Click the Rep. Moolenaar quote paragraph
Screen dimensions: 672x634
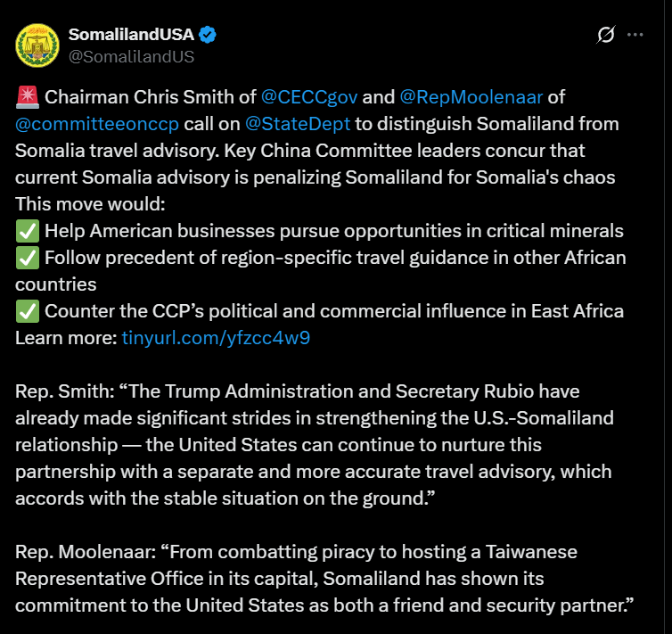[324, 579]
